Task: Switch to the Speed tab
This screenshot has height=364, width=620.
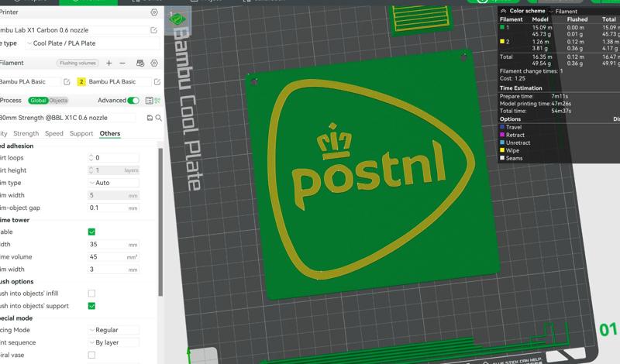Action: point(54,133)
